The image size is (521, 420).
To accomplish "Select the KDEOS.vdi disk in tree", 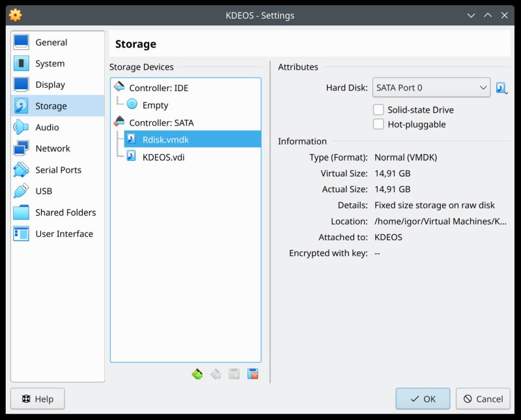I will pyautogui.click(x=163, y=157).
